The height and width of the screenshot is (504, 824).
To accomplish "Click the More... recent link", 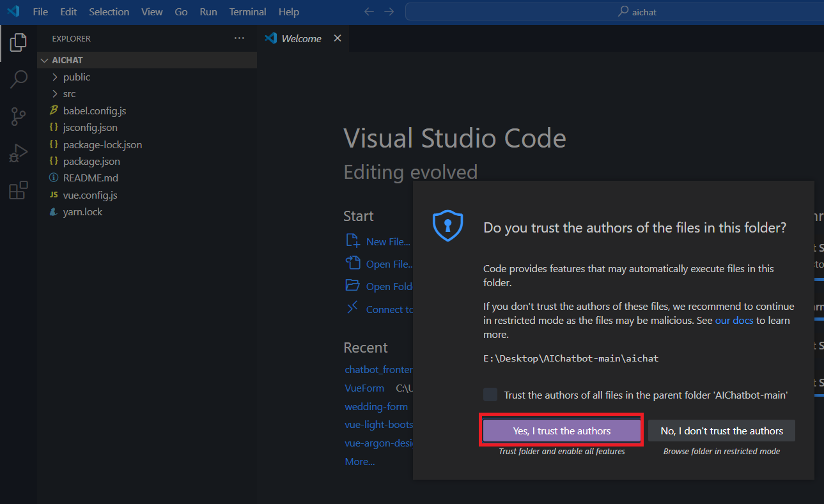I will [360, 461].
